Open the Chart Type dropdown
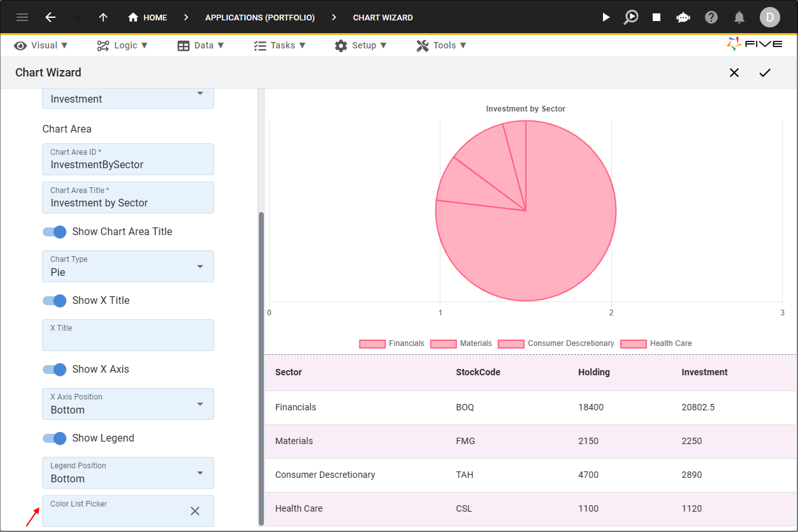Screen dimensions: 798x532 tap(128, 266)
